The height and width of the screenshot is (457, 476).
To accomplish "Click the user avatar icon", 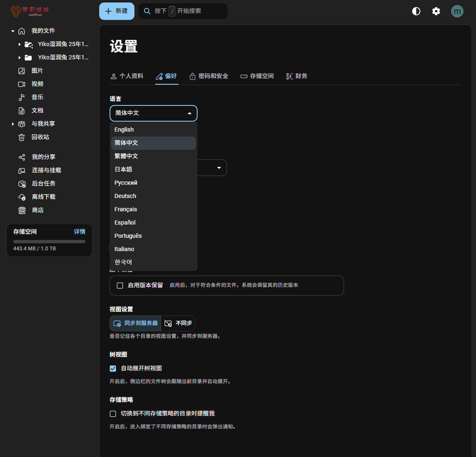I will [457, 11].
